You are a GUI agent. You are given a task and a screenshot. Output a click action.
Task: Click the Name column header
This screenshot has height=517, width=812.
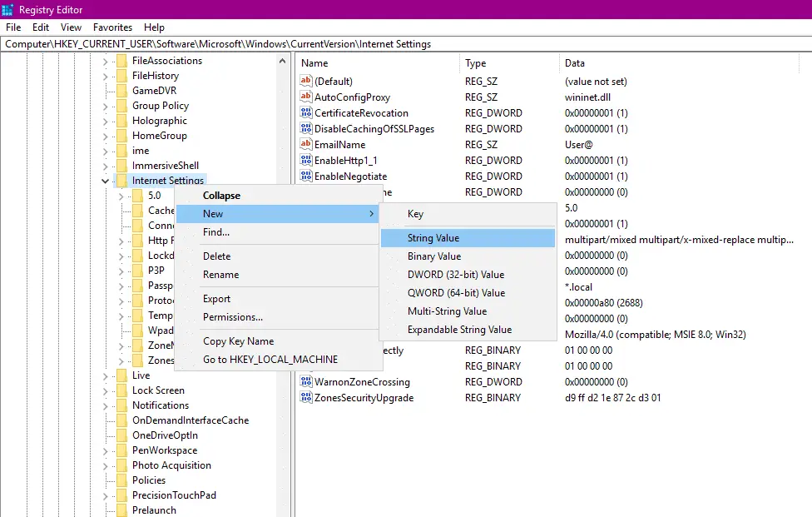(x=377, y=63)
